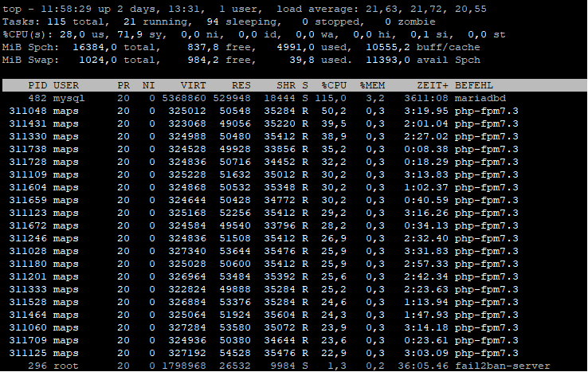
Task: Select PID 311333
Action: pos(28,289)
